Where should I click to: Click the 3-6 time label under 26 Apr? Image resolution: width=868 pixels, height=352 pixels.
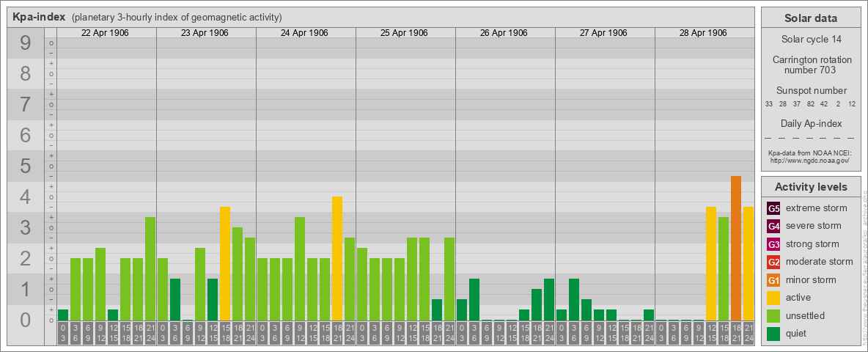[474, 334]
